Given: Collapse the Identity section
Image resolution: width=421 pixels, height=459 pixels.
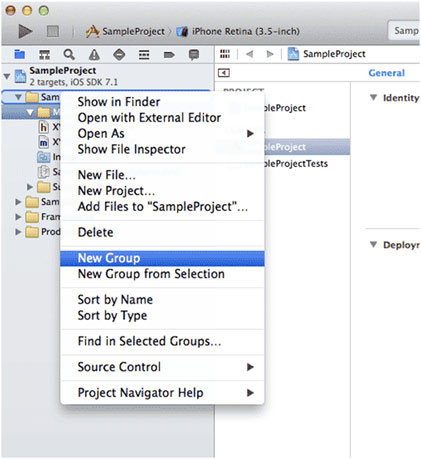Looking at the screenshot, I should [373, 97].
